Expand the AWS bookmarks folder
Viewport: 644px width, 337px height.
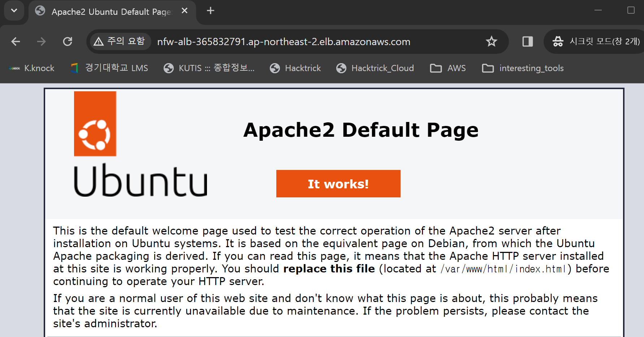pos(448,68)
